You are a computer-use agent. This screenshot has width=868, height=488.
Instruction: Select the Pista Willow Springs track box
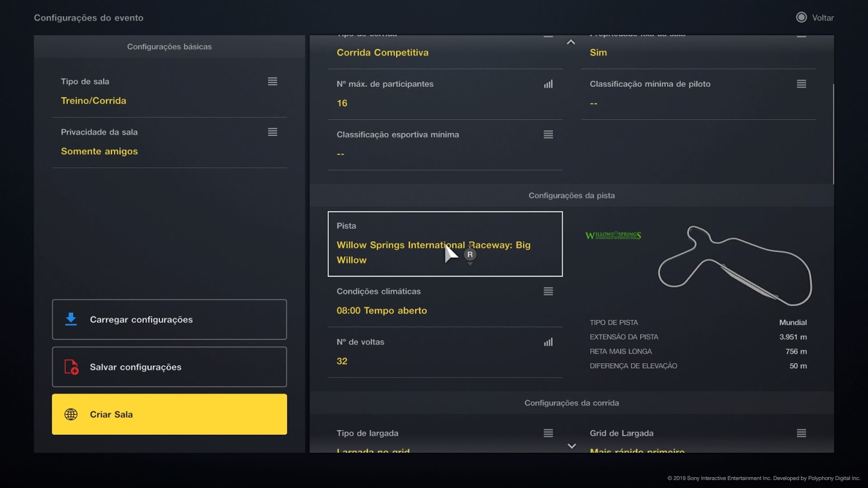coord(445,244)
